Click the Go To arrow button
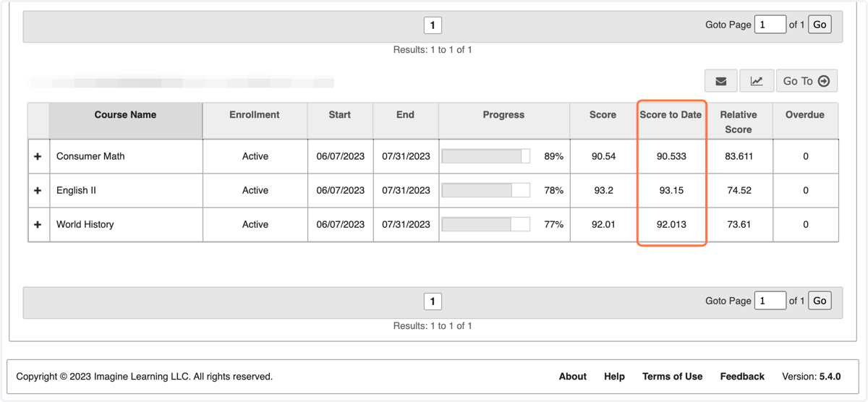Image resolution: width=868 pixels, height=402 pixels. click(x=807, y=81)
